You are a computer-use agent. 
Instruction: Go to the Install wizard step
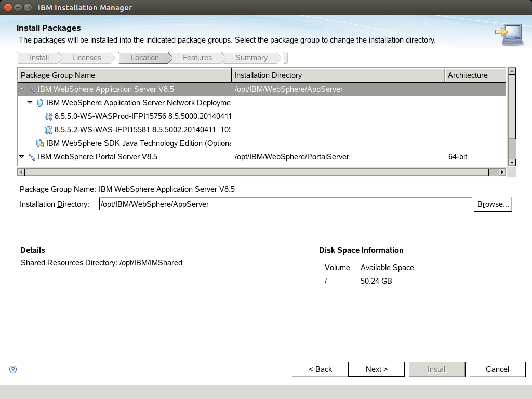click(x=39, y=58)
